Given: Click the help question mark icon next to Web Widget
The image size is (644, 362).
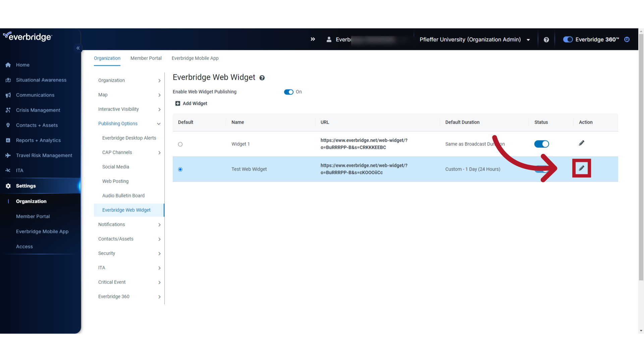Looking at the screenshot, I should (x=262, y=78).
